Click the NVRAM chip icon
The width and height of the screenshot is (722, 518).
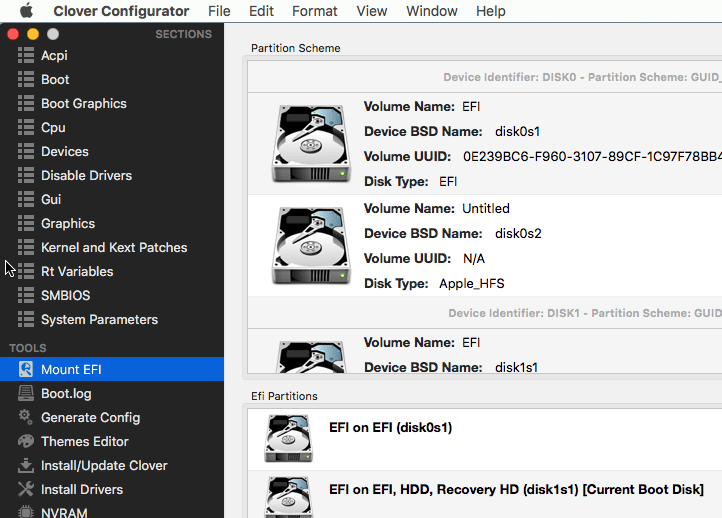coord(26,512)
